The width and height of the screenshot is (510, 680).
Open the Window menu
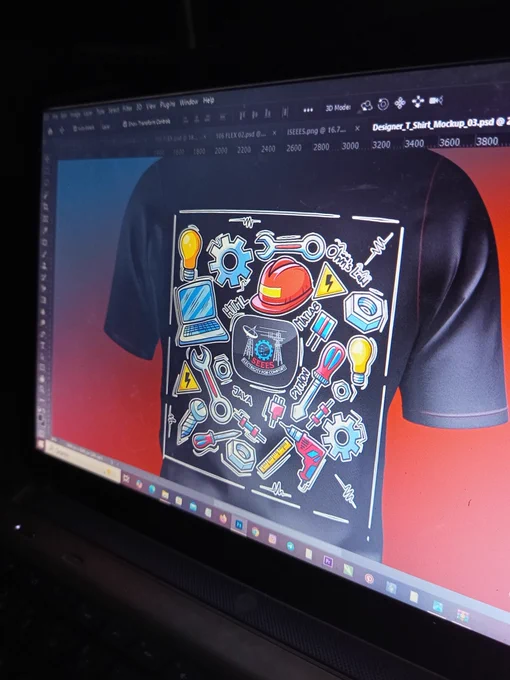tap(189, 103)
